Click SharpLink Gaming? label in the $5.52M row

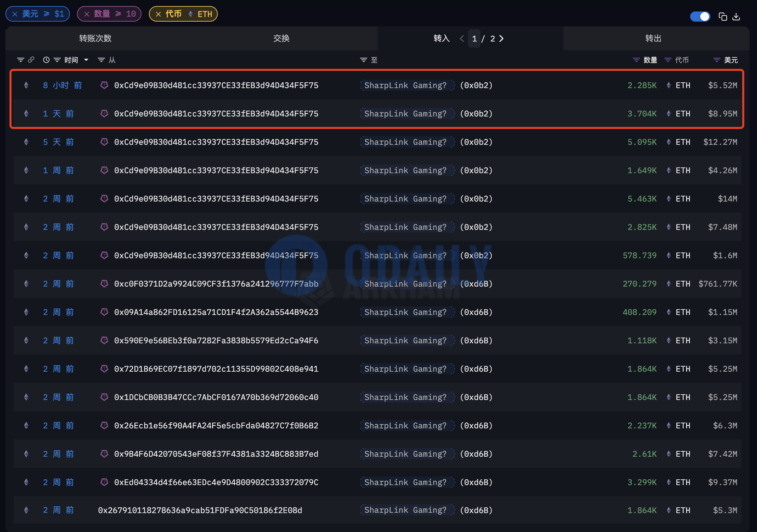point(407,85)
